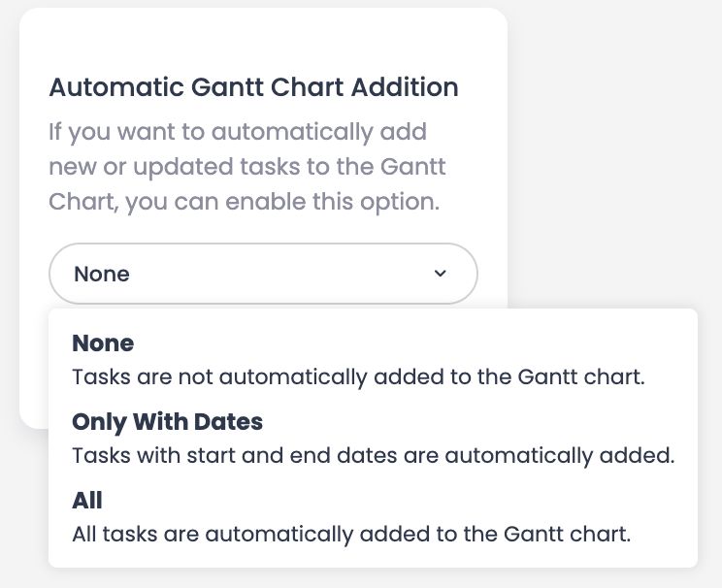722x588 pixels.
Task: Click the word "Addition" in the bold heading
Action: pyautogui.click(x=409, y=87)
